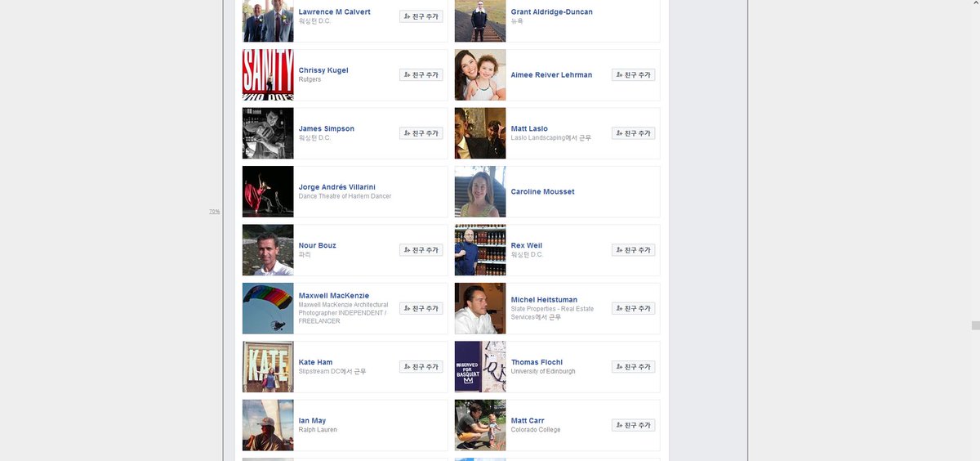Screen dimensions: 980x461
Task: Open Grant Aldridge-Duncan profile name
Action: (x=552, y=12)
